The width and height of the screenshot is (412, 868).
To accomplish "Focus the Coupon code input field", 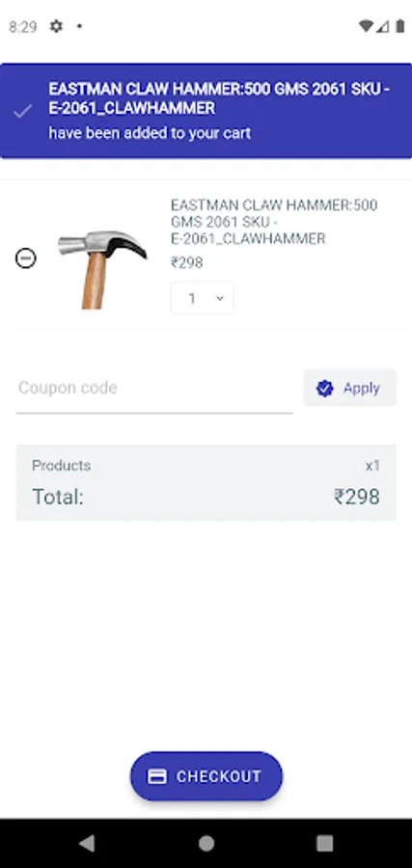I will pos(154,390).
